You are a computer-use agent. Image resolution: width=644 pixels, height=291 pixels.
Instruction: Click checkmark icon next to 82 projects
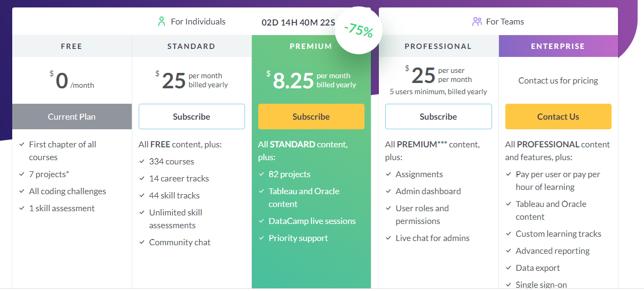(261, 174)
